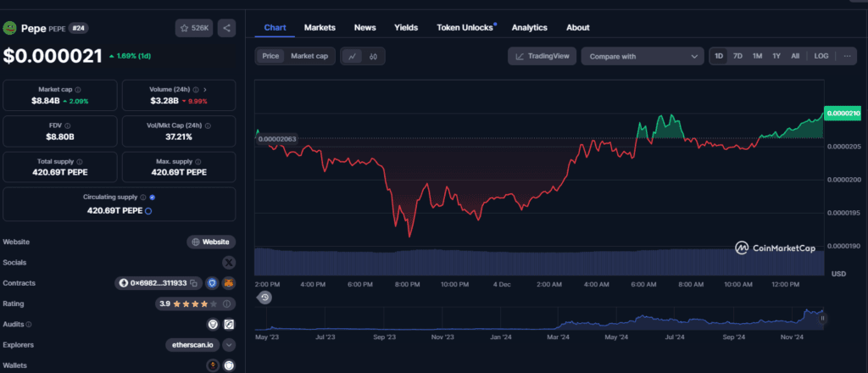868x373 pixels.
Task: Toggle chart to Price view
Action: click(270, 56)
